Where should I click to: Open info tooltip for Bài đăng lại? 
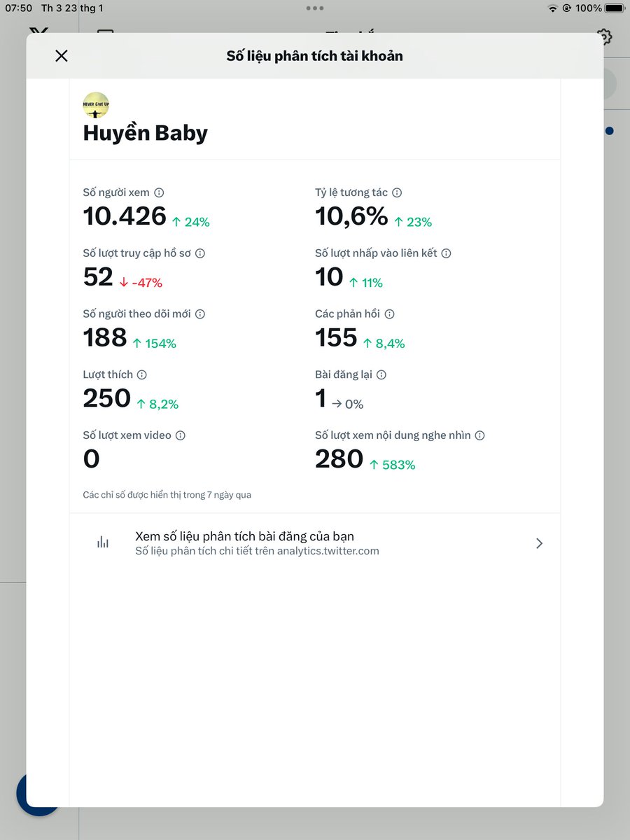[381, 374]
